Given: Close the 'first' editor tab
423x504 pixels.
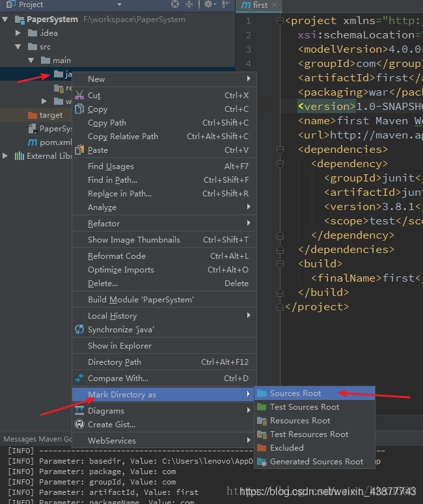Looking at the screenshot, I should (x=274, y=5).
